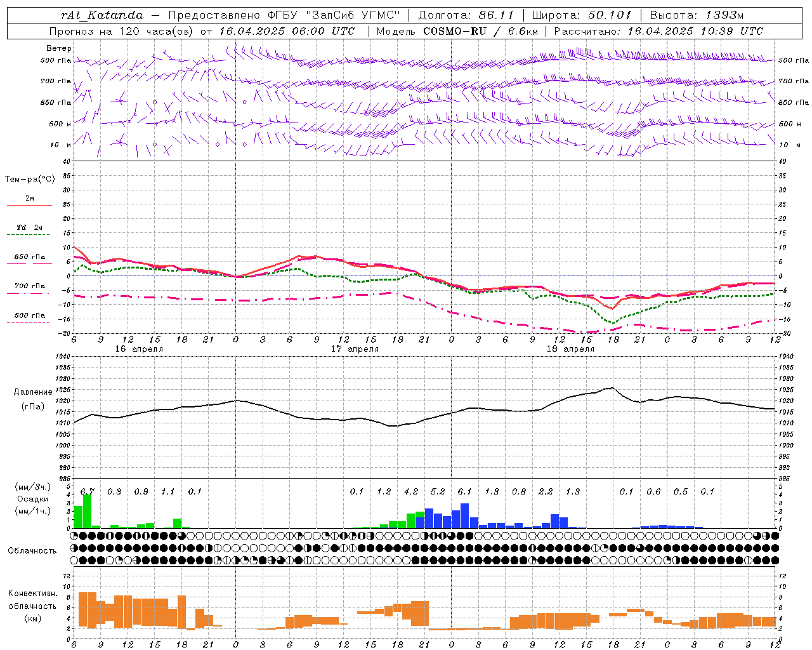Click the 3-hour precipitation value 2.2
This screenshot has width=812, height=650.
[x=546, y=492]
